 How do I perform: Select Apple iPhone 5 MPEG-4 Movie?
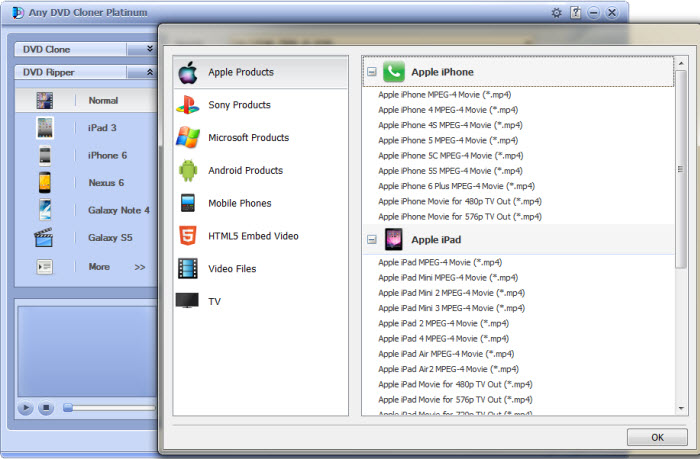[x=448, y=140]
